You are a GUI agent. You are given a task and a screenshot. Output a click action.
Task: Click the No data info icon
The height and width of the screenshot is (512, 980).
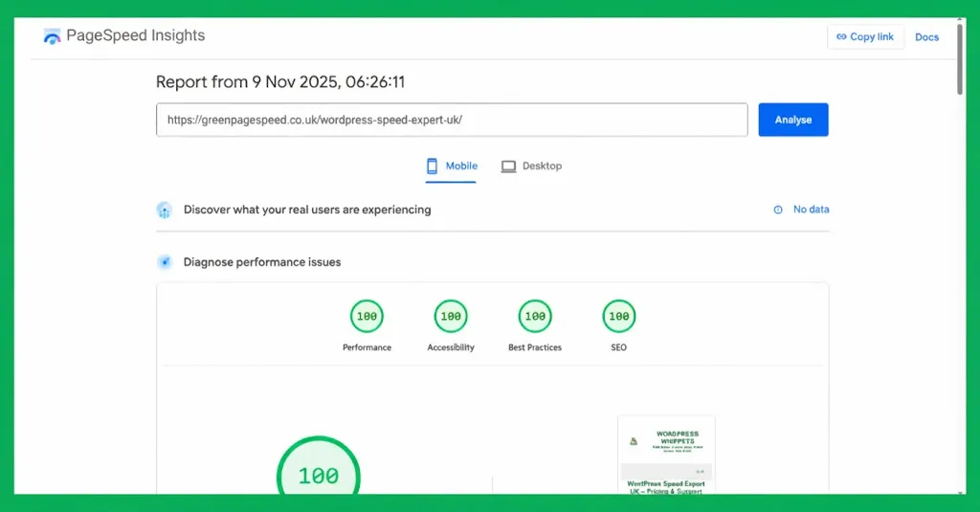(x=778, y=210)
